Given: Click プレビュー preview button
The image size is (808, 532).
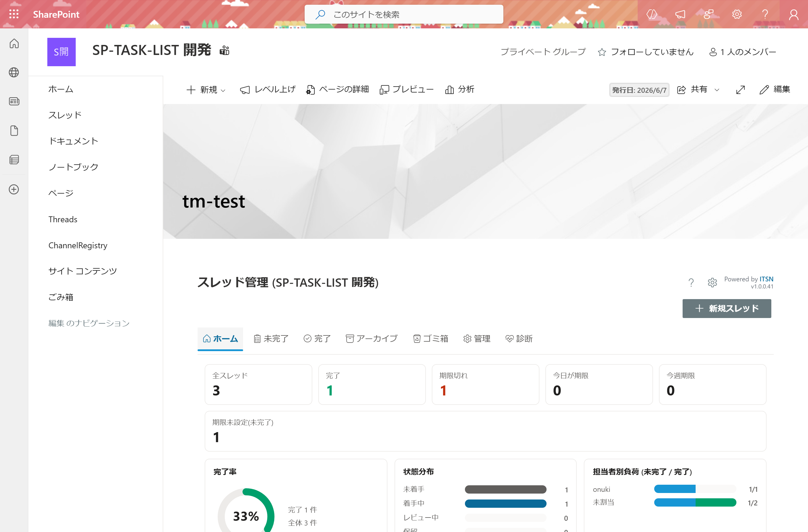Looking at the screenshot, I should [406, 90].
